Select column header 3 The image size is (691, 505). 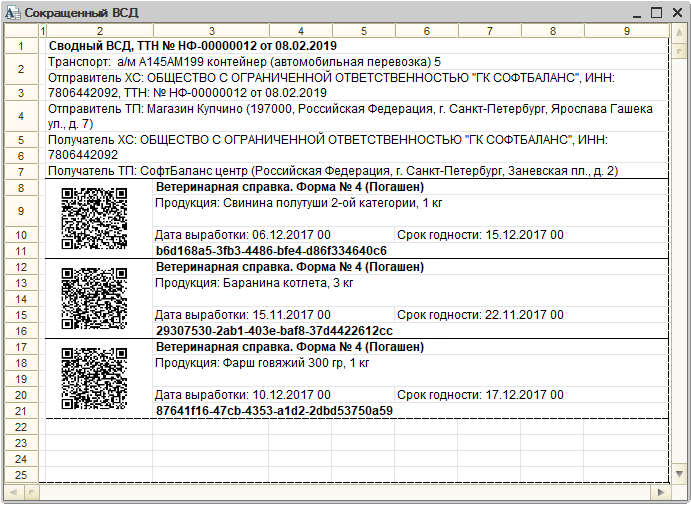pyautogui.click(x=212, y=31)
